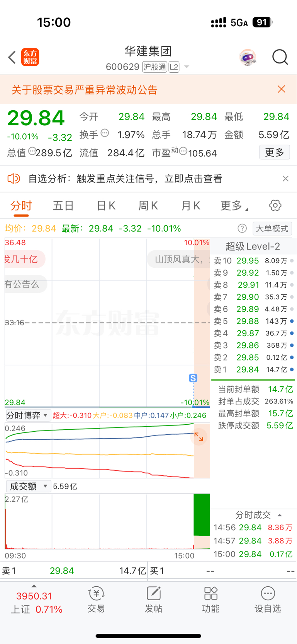
Task: Select the 卖1 29.84 order book row
Action: pos(253,369)
